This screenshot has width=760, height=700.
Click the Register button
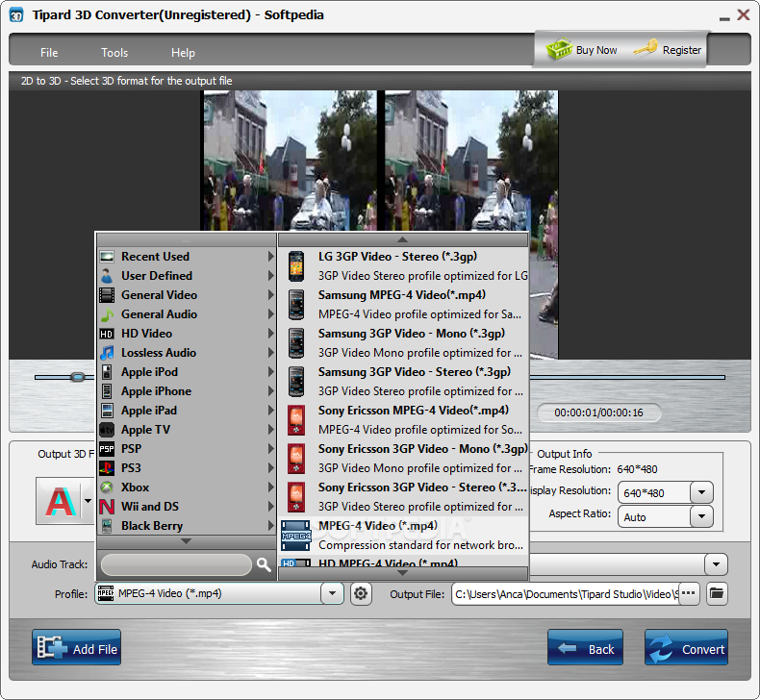click(668, 49)
